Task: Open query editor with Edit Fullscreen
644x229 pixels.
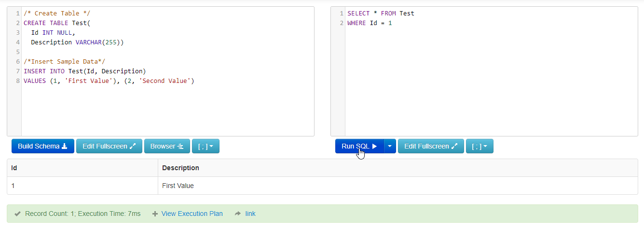Action: 431,146
